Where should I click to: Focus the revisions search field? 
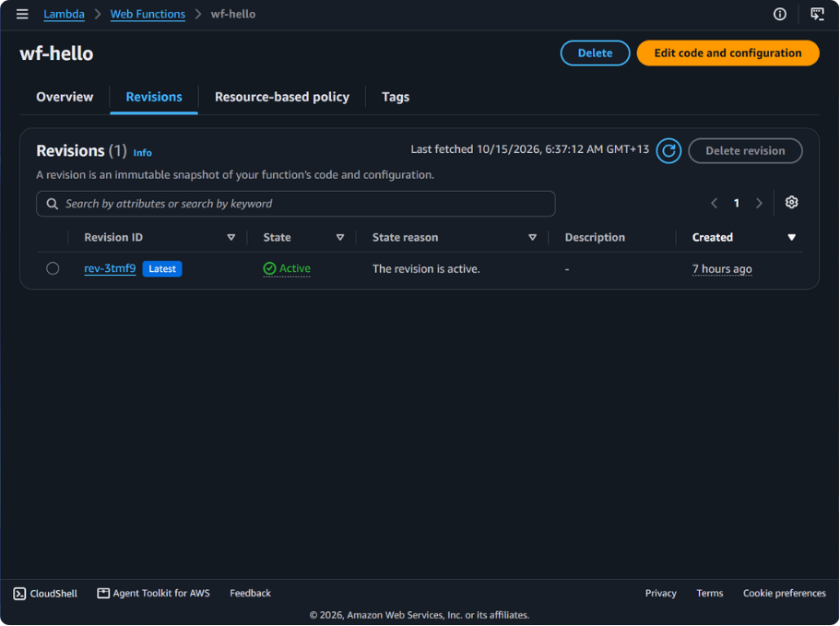pos(296,204)
